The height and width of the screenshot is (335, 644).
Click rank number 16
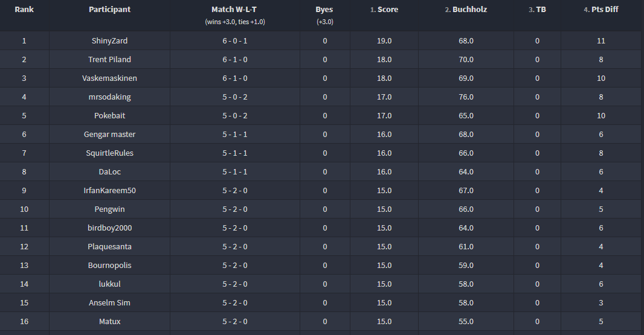tap(24, 322)
